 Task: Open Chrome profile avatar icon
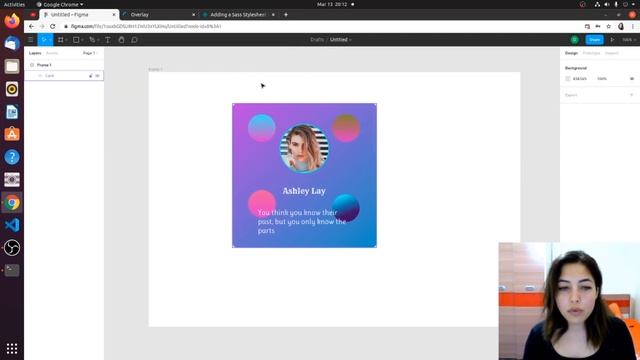[621, 26]
